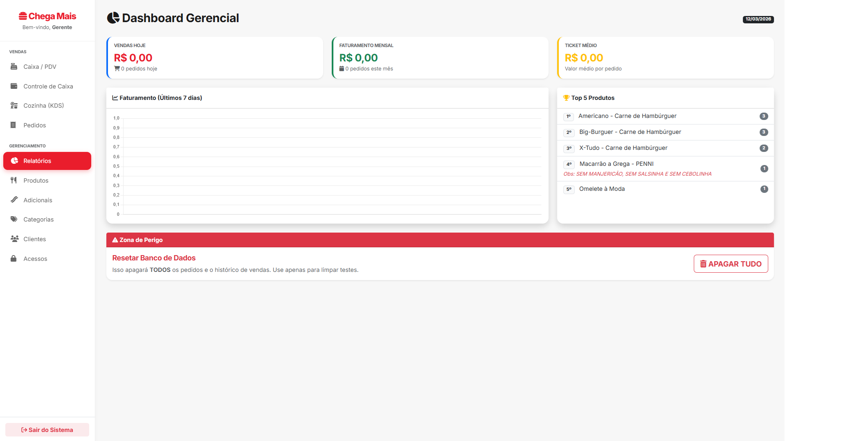Click the Acessos padlock icon

13,259
